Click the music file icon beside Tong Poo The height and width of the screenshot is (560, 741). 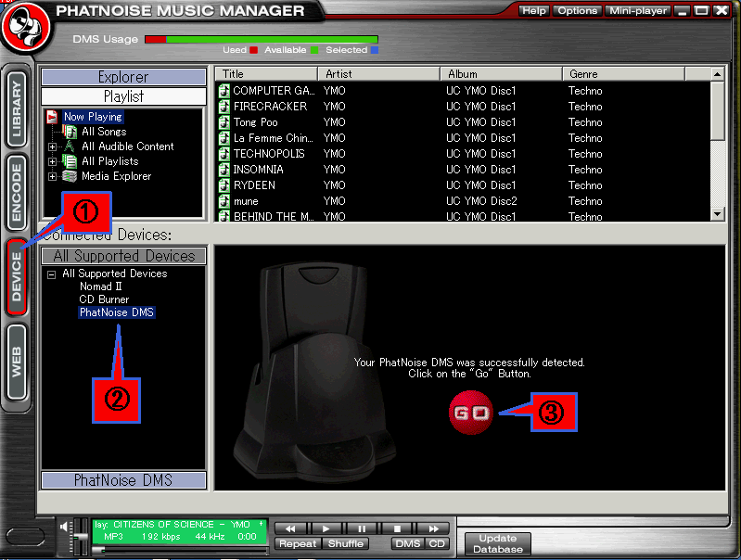pos(224,122)
